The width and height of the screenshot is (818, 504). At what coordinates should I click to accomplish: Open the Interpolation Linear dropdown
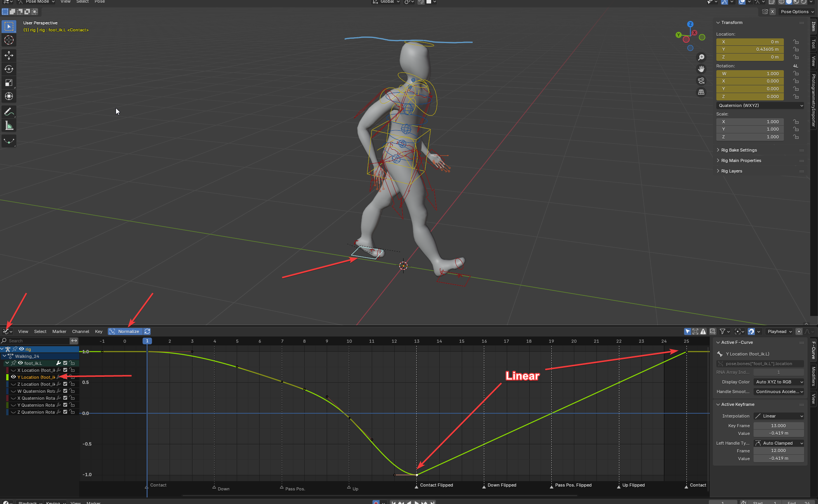(x=778, y=416)
